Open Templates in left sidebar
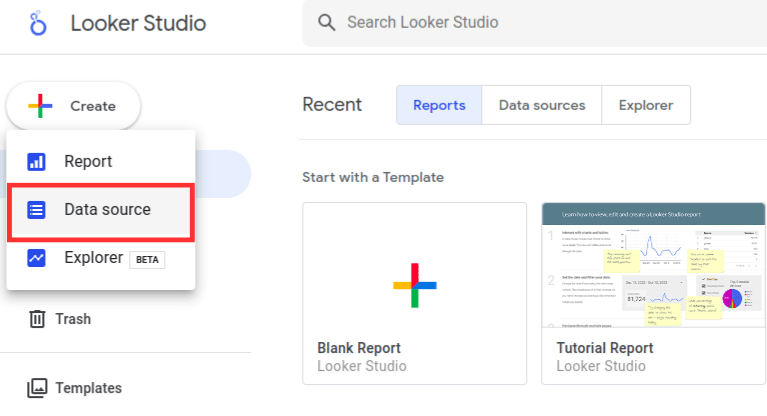767x416 pixels. click(x=88, y=388)
